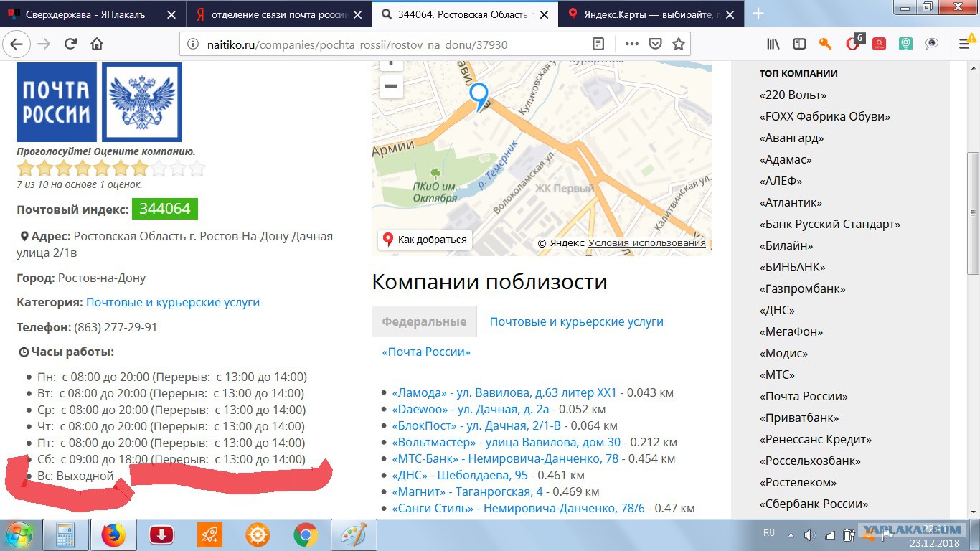
Task: Open «Модис» in top companies
Action: (x=783, y=353)
